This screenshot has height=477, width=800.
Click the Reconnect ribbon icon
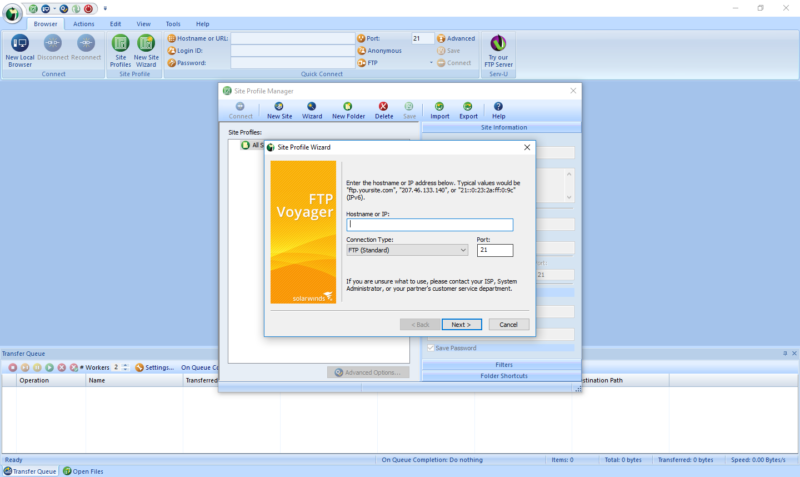(x=86, y=47)
